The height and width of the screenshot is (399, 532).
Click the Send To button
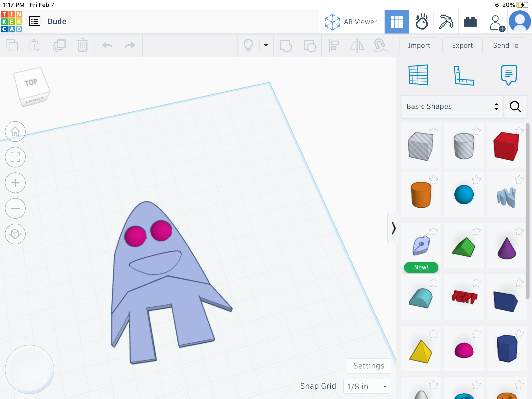tap(506, 45)
